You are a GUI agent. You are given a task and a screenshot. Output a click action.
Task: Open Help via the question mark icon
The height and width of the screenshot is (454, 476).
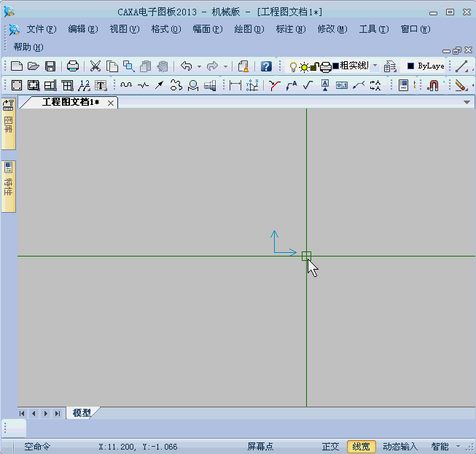tap(266, 66)
